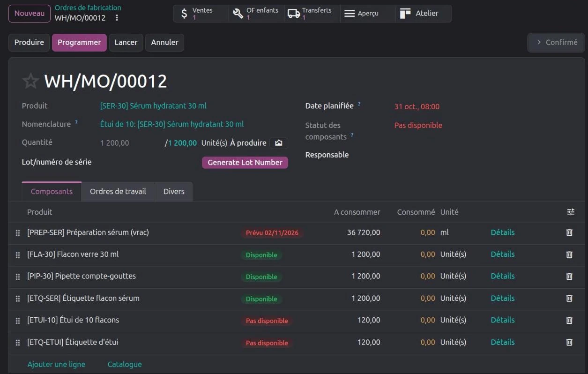Delete the Étiquette flacon sérum line
The width and height of the screenshot is (588, 374).
[569, 299]
